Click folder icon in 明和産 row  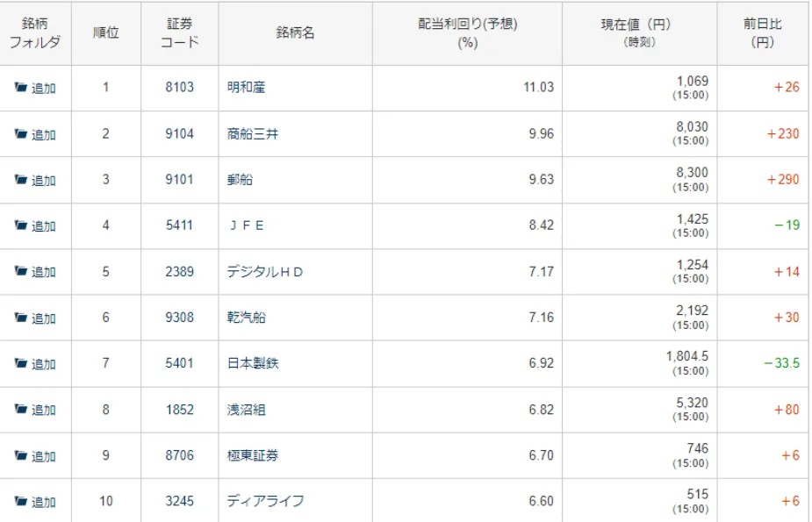(21, 87)
